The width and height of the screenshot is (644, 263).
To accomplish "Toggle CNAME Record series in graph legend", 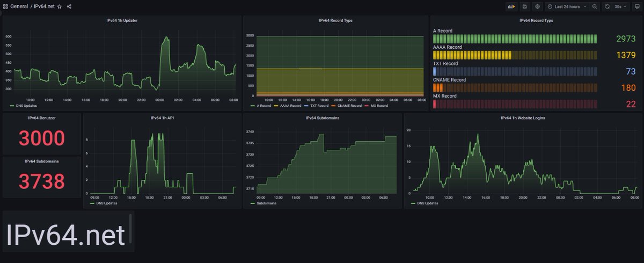I will pyautogui.click(x=346, y=106).
